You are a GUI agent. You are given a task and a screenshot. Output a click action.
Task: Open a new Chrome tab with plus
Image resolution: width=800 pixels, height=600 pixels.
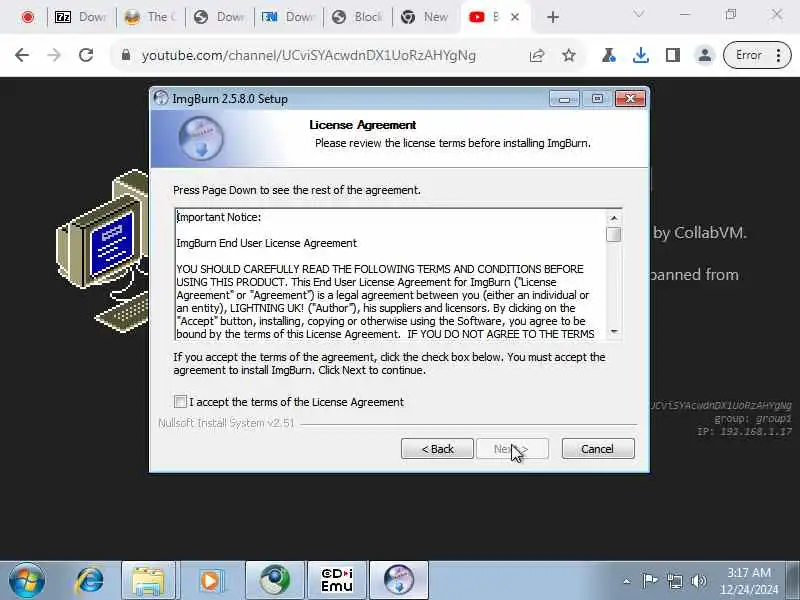coord(553,17)
